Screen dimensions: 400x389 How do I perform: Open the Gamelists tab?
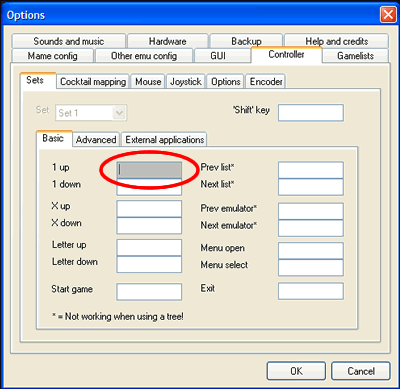(355, 56)
